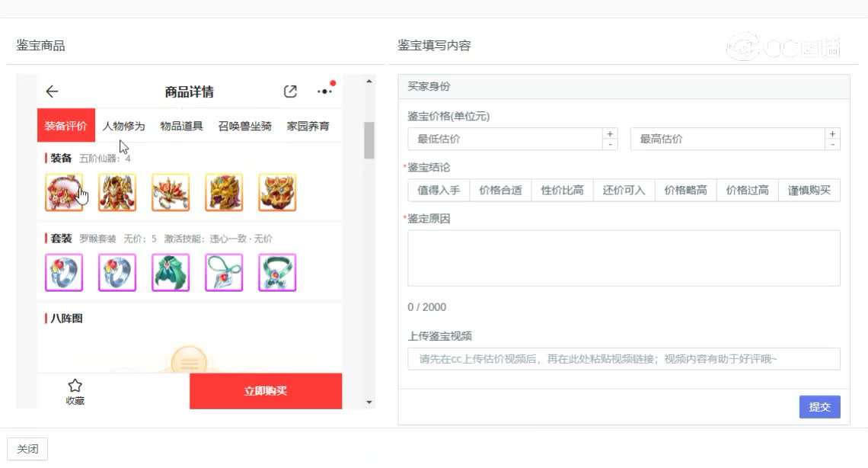Open the share icon in 商品详情 header
The image size is (868, 468).
(x=290, y=91)
